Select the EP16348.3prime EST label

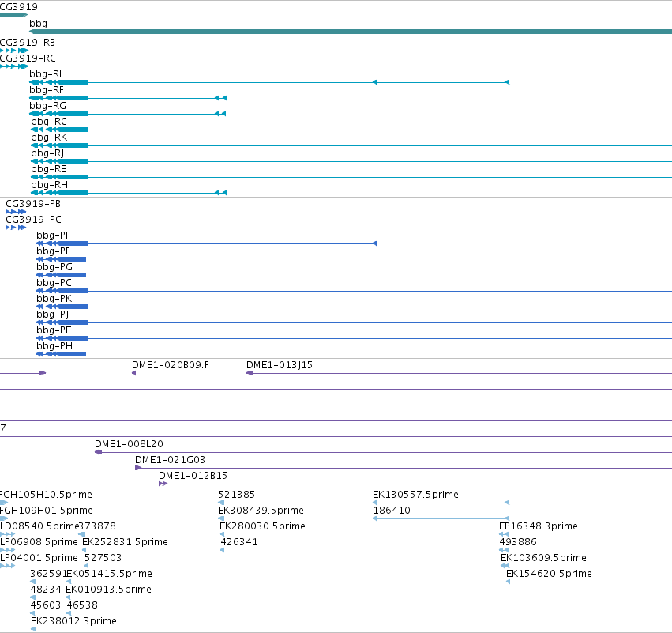click(539, 526)
